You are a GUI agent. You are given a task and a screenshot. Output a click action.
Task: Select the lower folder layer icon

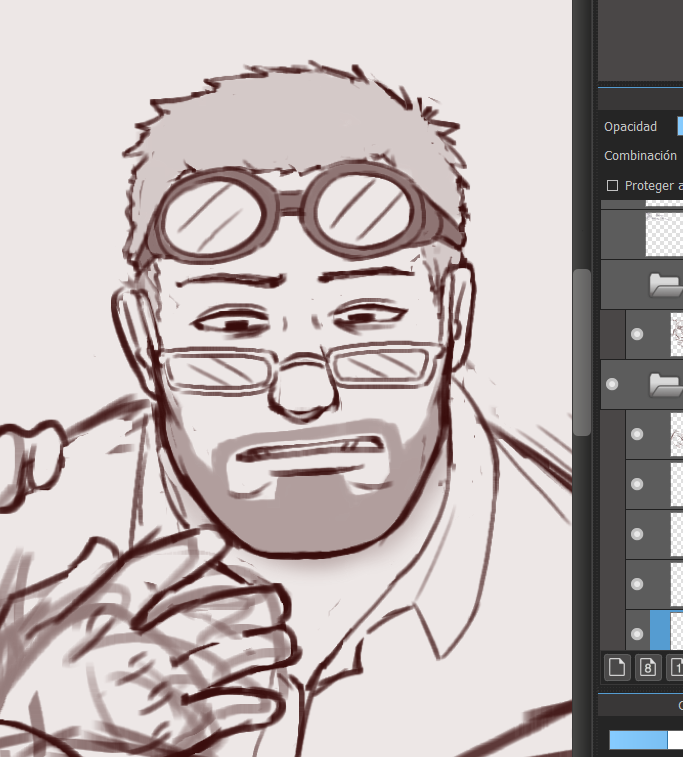(666, 385)
